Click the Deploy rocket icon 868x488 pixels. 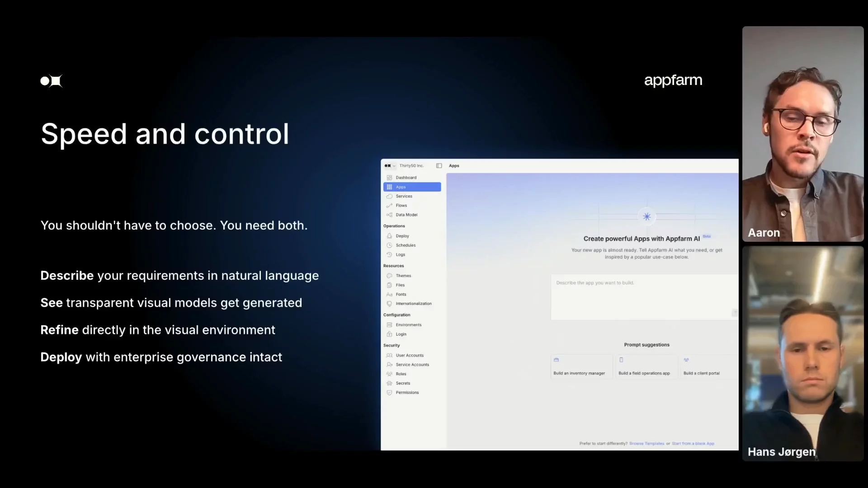[x=389, y=236]
